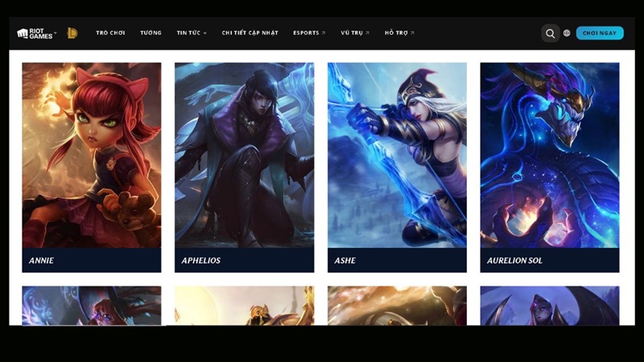
Task: Go to the TƯỚNG page
Action: click(151, 33)
